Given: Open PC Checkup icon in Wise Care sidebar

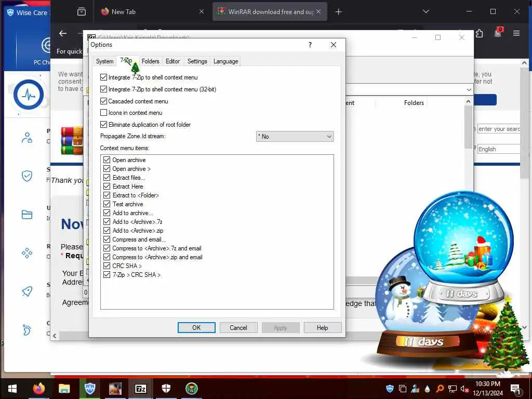Looking at the screenshot, I should (46, 46).
